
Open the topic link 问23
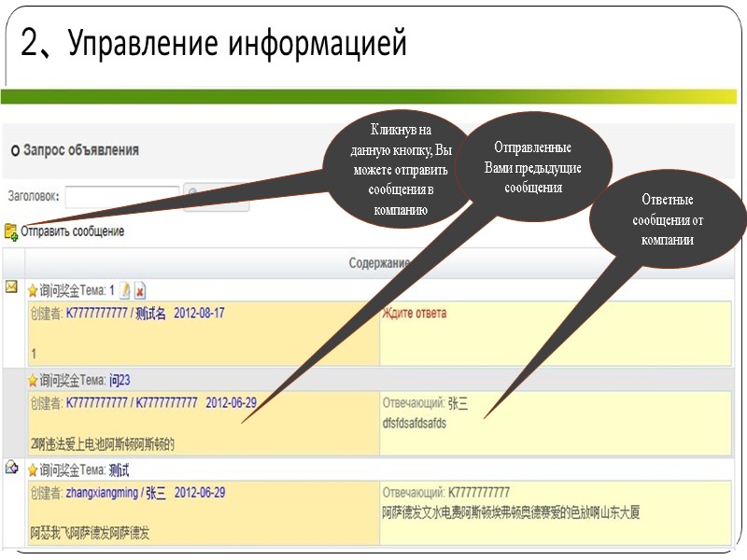(x=119, y=380)
